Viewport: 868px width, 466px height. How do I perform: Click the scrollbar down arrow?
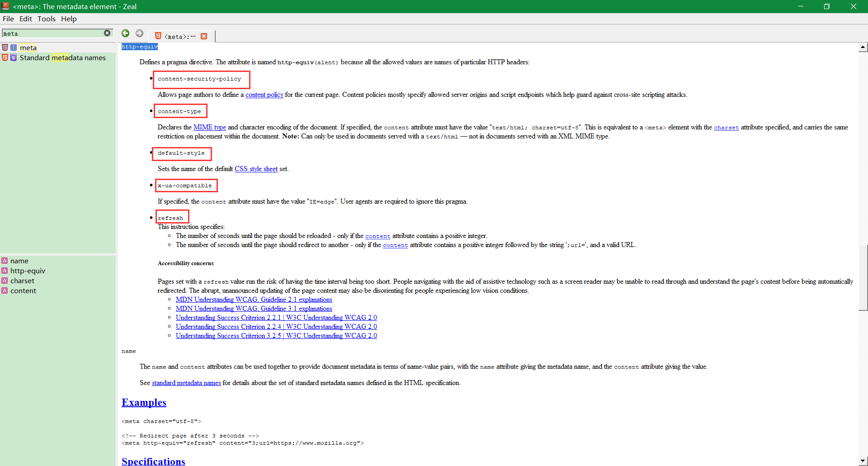click(863, 461)
